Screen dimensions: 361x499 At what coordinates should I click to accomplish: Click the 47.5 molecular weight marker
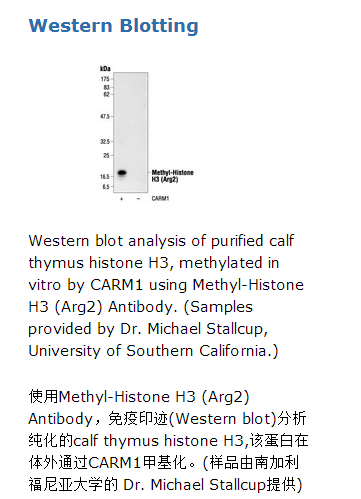(105, 116)
